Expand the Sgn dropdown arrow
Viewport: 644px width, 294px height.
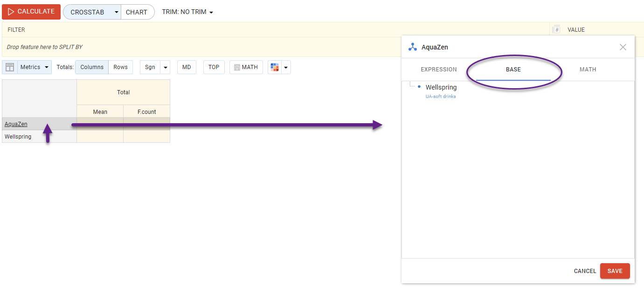coord(165,67)
